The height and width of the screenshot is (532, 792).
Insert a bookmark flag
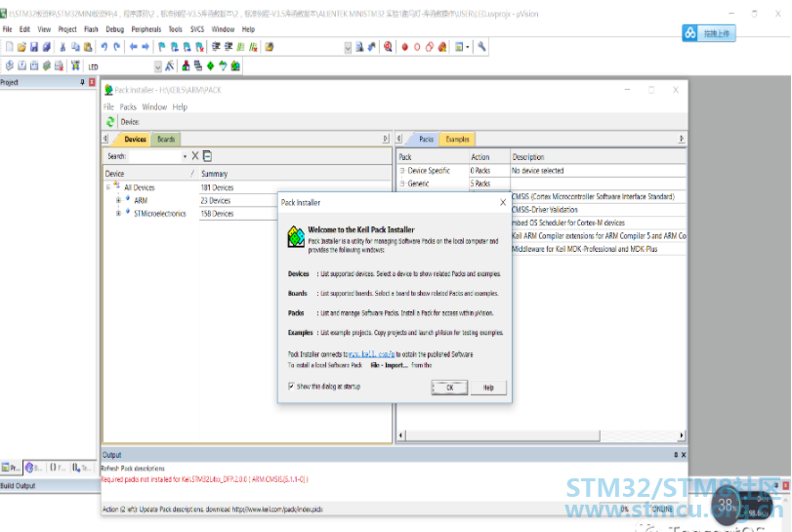[162, 47]
